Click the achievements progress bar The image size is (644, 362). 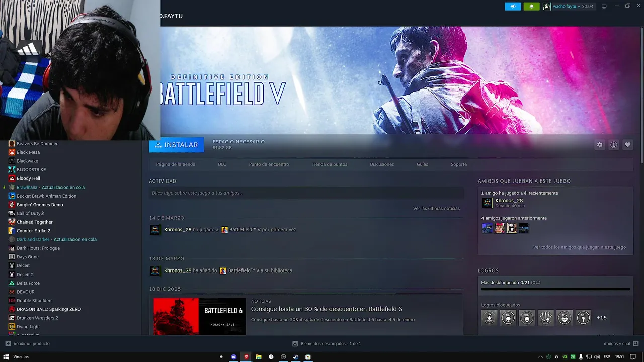[555, 289]
